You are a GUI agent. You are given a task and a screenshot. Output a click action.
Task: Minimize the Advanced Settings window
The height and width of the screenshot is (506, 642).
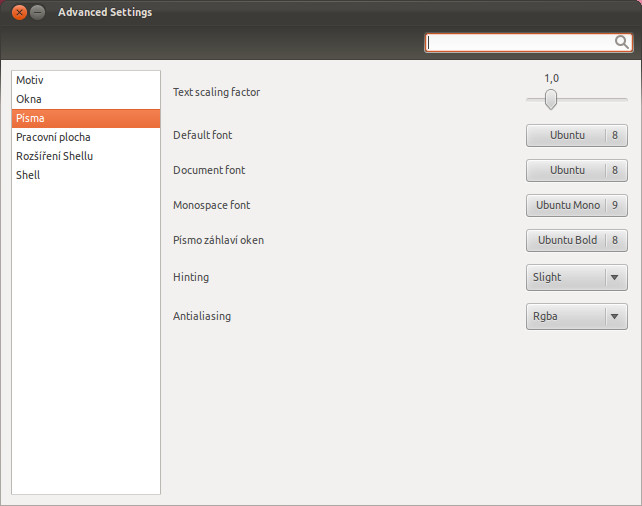tap(38, 12)
